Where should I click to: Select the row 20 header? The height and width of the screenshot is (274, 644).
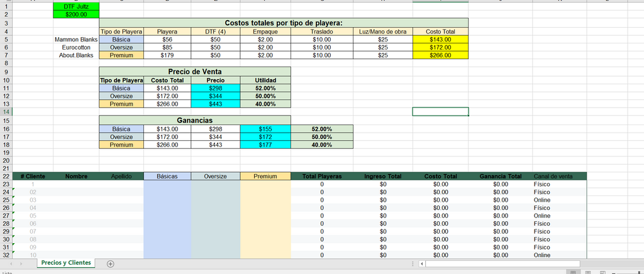point(6,160)
